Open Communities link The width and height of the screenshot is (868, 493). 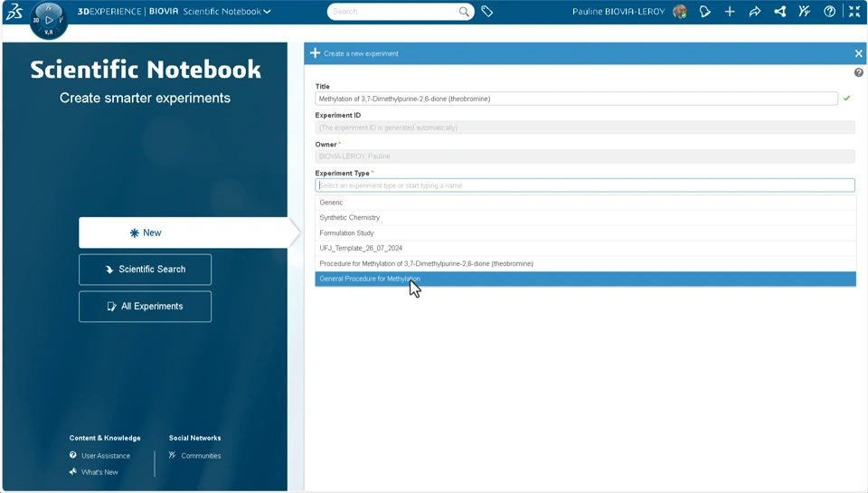(x=195, y=455)
